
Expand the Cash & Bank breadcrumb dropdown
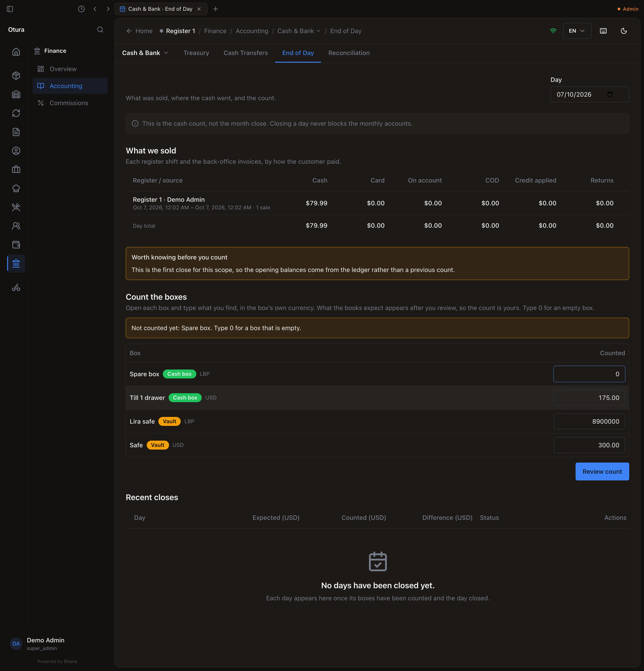pos(298,31)
